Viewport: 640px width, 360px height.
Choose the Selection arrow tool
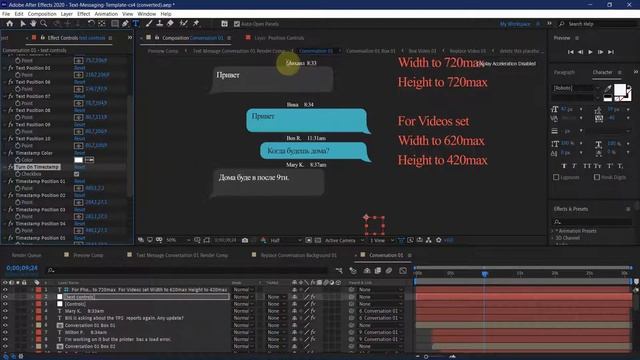23,24
